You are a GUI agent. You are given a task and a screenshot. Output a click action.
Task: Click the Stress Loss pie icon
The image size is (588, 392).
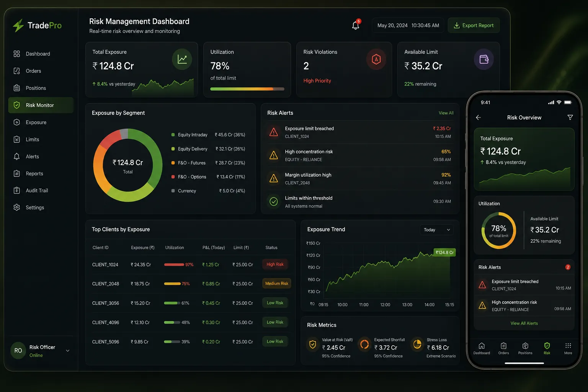point(417,345)
